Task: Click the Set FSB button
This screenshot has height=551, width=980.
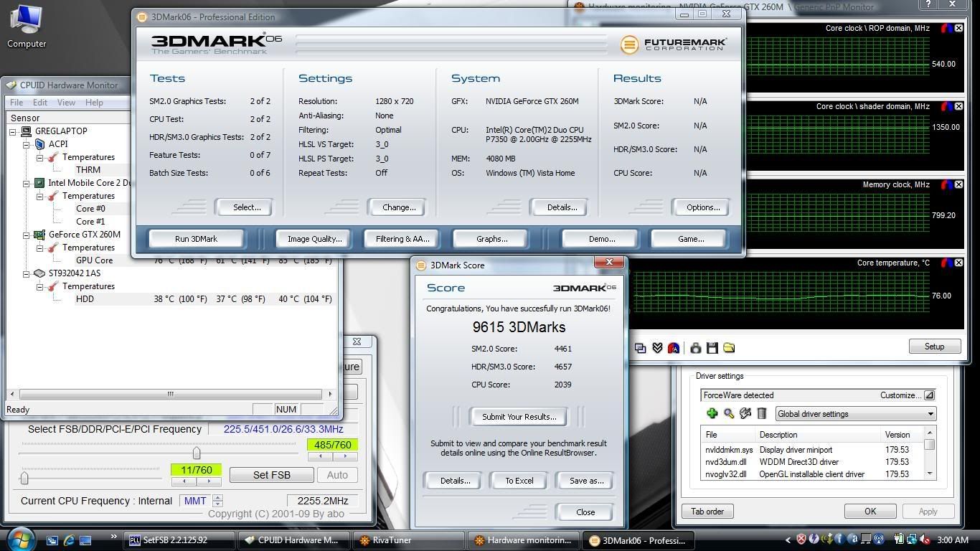Action: tap(271, 475)
